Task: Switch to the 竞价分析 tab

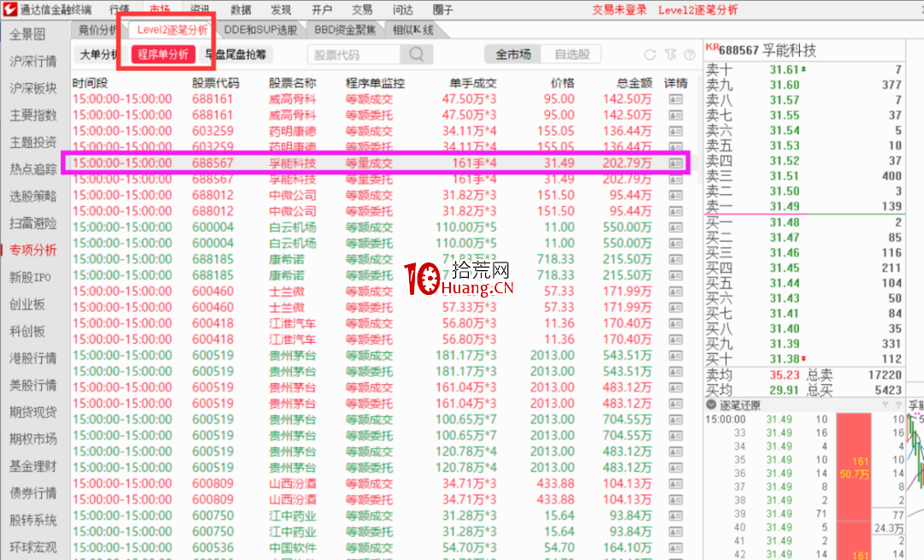Action: [x=98, y=30]
